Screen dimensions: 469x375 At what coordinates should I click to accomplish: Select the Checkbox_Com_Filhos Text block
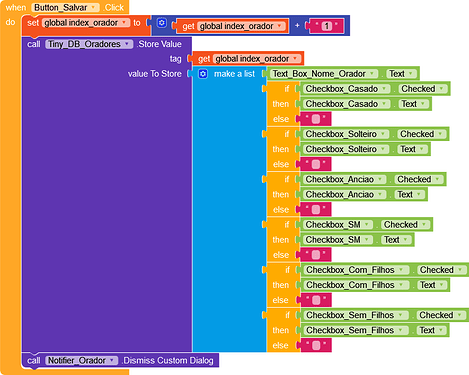point(375,285)
